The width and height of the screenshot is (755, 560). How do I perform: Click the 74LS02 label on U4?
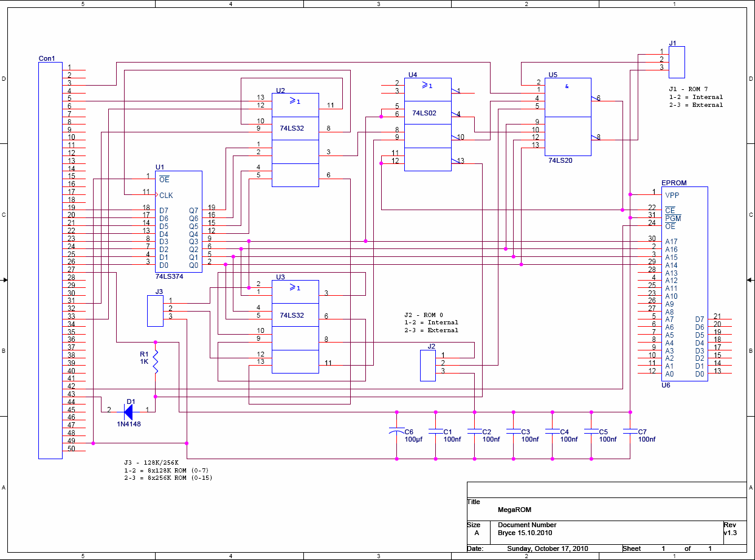coord(426,113)
